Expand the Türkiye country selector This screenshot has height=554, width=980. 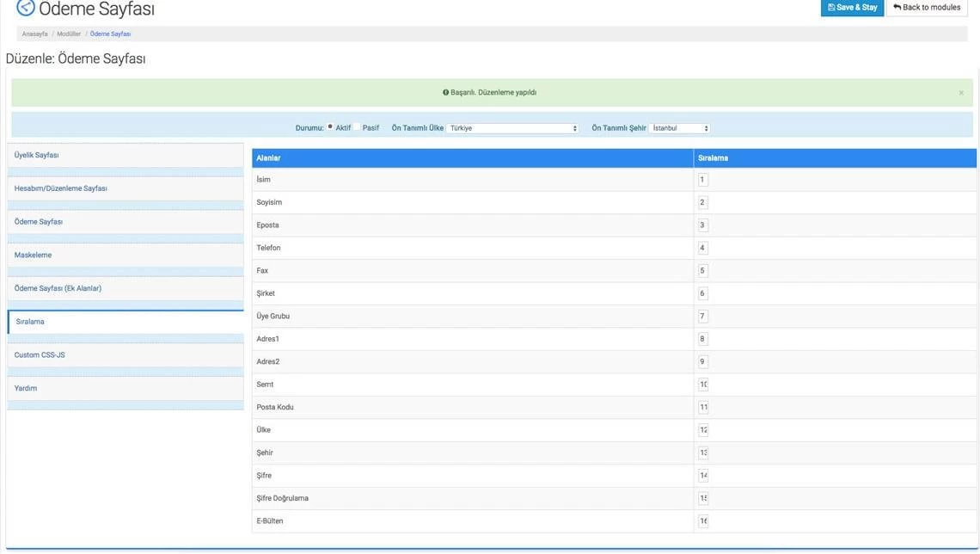[x=513, y=127]
